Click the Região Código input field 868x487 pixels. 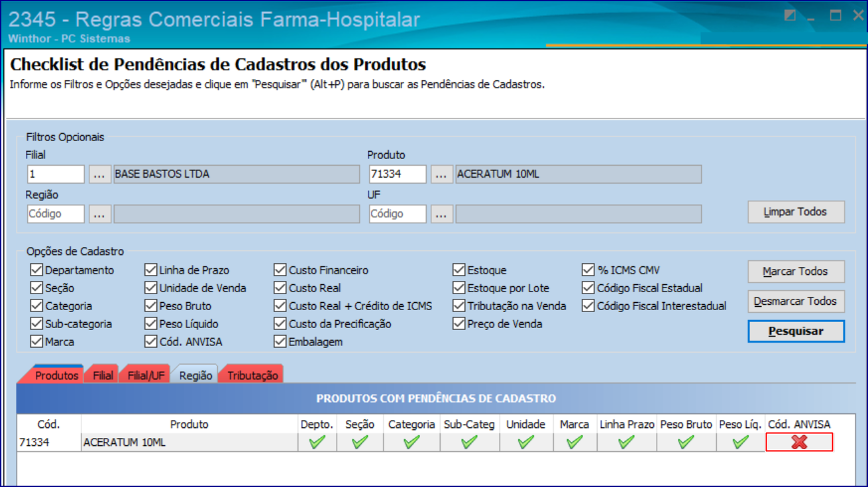(x=56, y=214)
